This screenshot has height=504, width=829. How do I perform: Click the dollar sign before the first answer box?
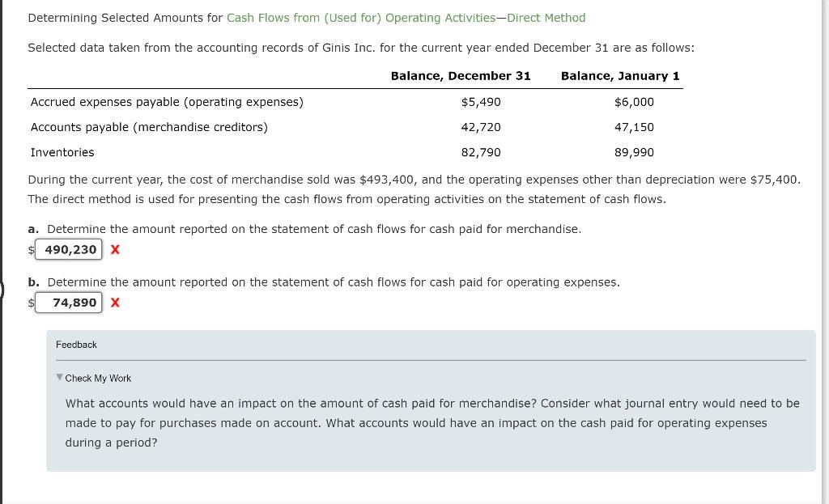[32, 250]
